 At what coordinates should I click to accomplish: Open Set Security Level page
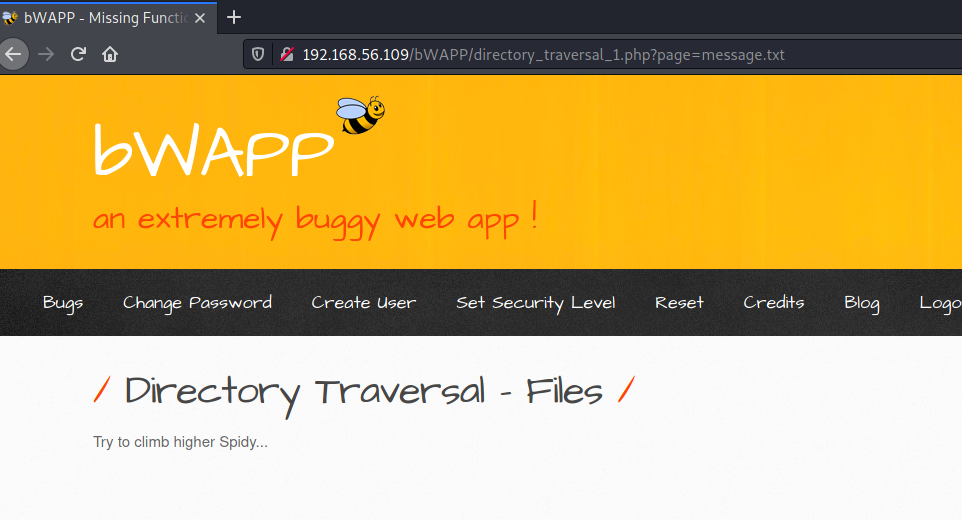click(x=536, y=303)
